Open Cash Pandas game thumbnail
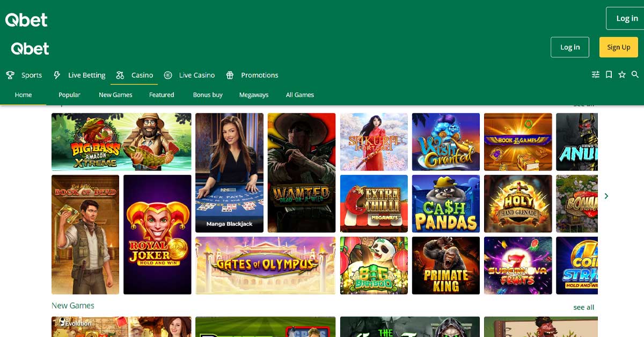 (x=446, y=203)
